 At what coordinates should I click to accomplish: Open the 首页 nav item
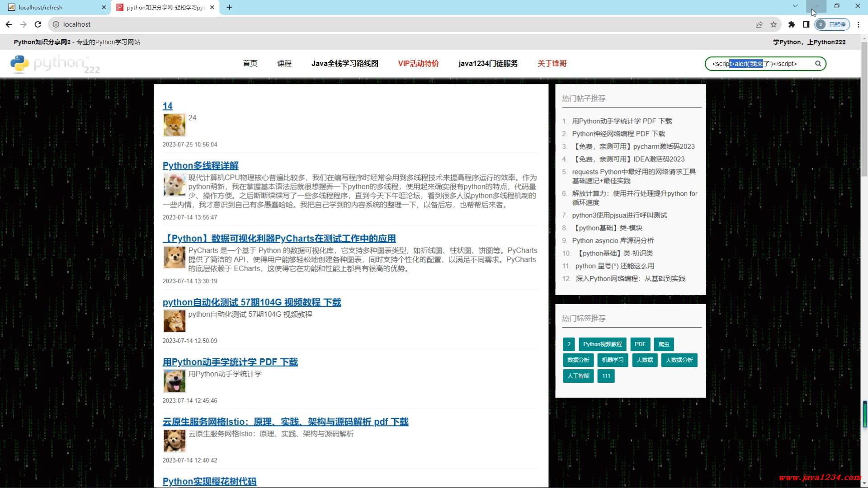250,64
